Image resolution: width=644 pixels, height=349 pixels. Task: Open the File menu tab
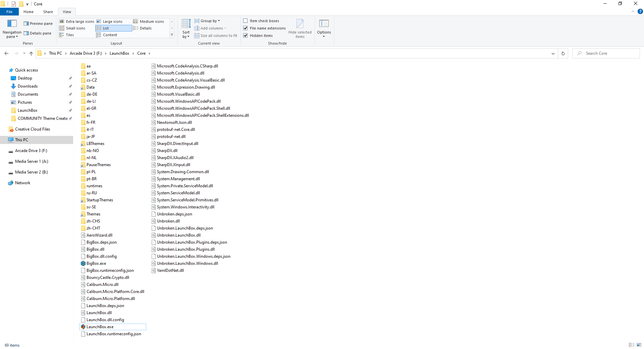9,12
